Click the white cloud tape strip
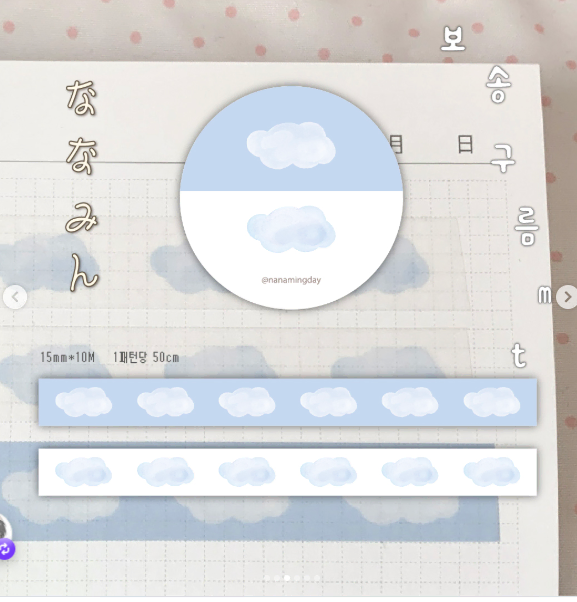Viewport: 577px width, 602px height. [288, 472]
